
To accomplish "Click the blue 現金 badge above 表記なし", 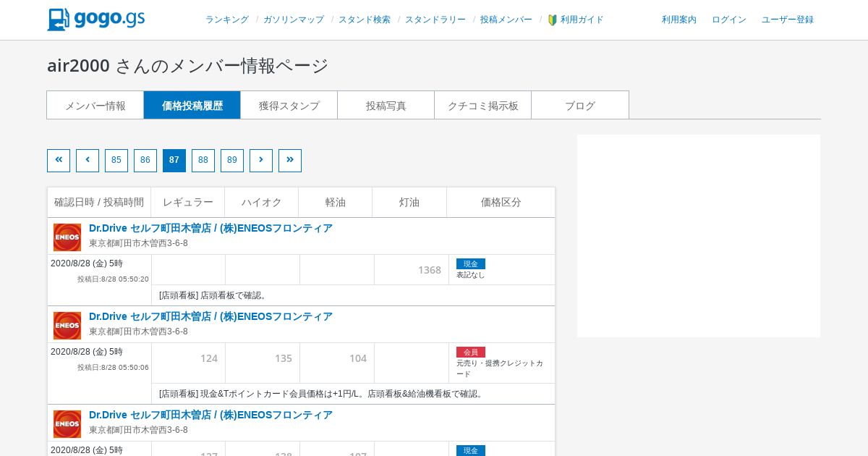I will coord(471,264).
